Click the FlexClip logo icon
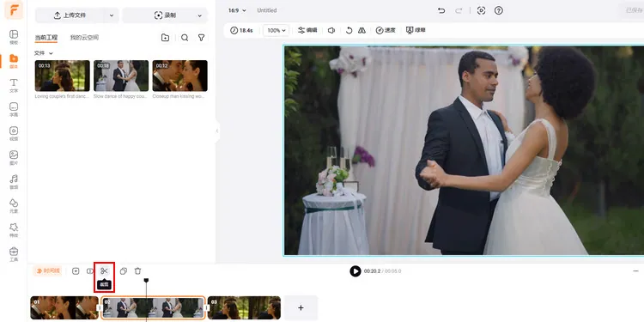This screenshot has width=644, height=322. 14,9
